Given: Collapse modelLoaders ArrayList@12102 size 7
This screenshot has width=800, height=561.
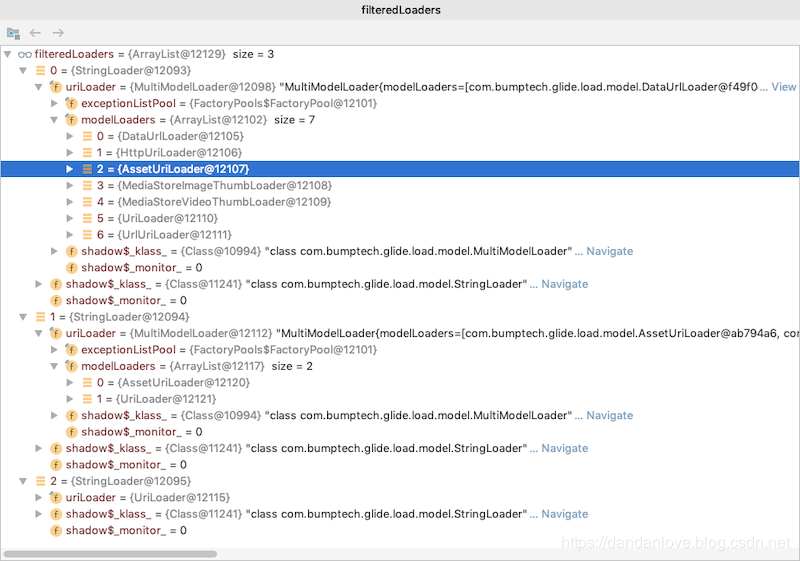Looking at the screenshot, I should [x=55, y=120].
